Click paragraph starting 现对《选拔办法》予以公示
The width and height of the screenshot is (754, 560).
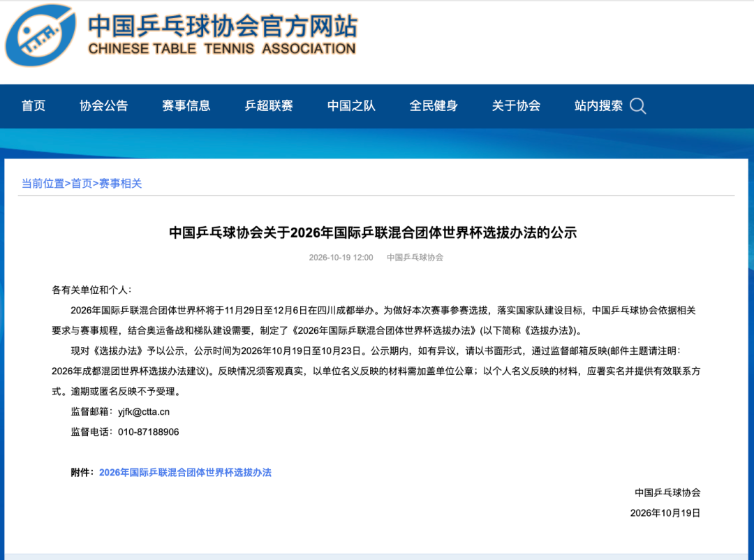click(x=376, y=371)
